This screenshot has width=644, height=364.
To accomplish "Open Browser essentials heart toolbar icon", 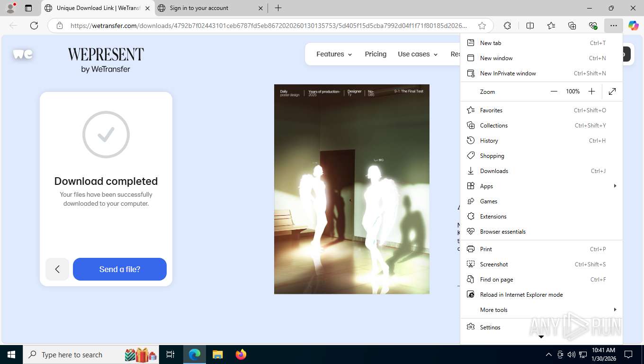I will pos(593,26).
